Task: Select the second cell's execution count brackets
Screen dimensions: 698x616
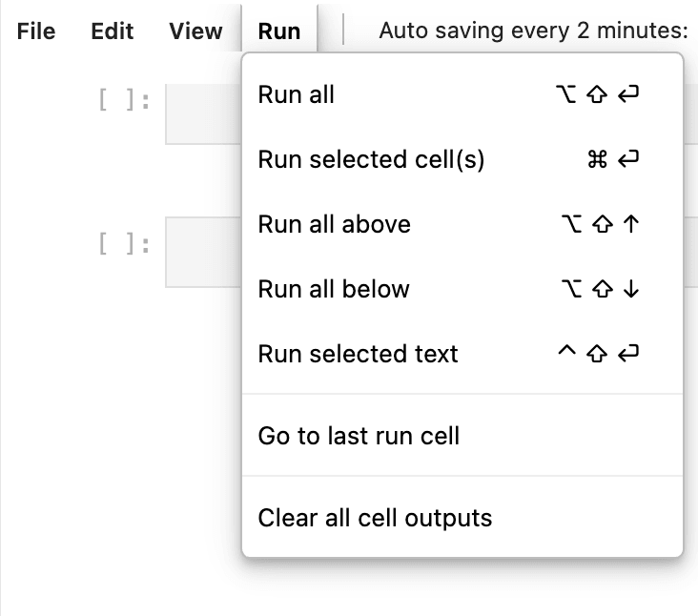Action: [124, 245]
